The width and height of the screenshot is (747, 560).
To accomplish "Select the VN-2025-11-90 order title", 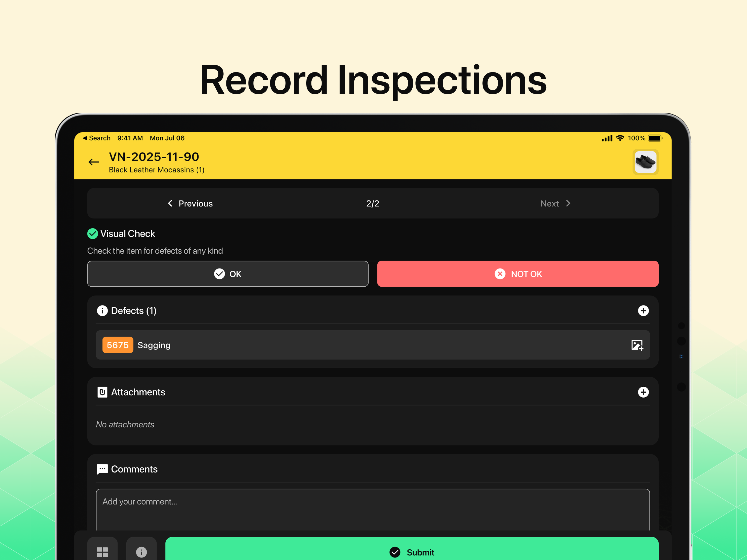I will 154,157.
